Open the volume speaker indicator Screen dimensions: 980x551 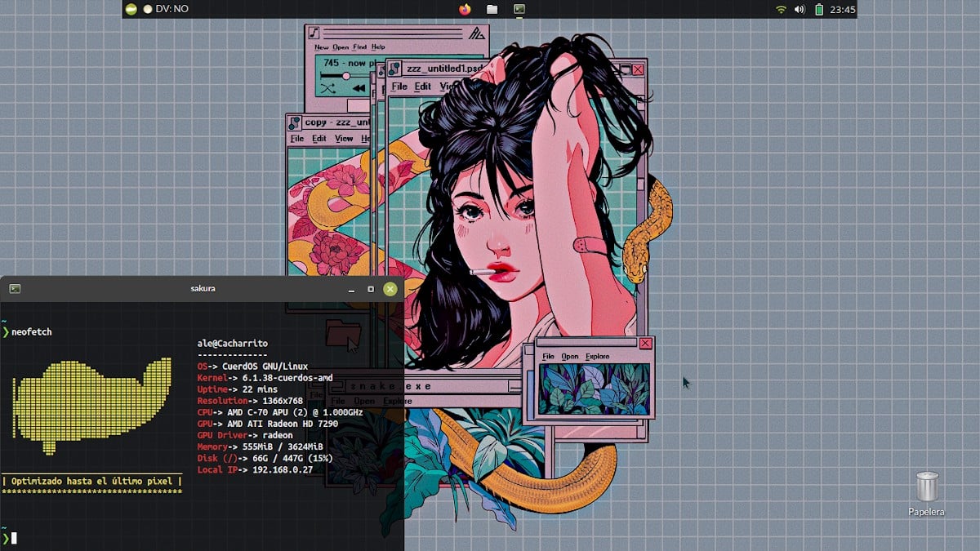point(800,9)
